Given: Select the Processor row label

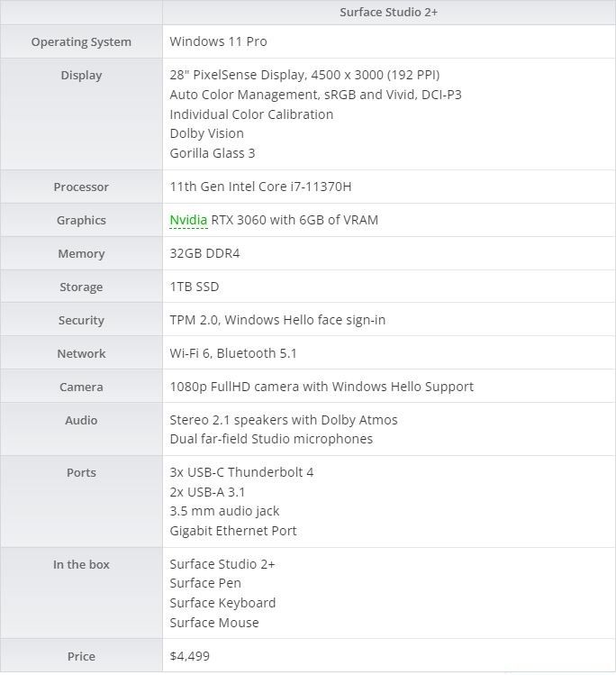Looking at the screenshot, I should 81,187.
